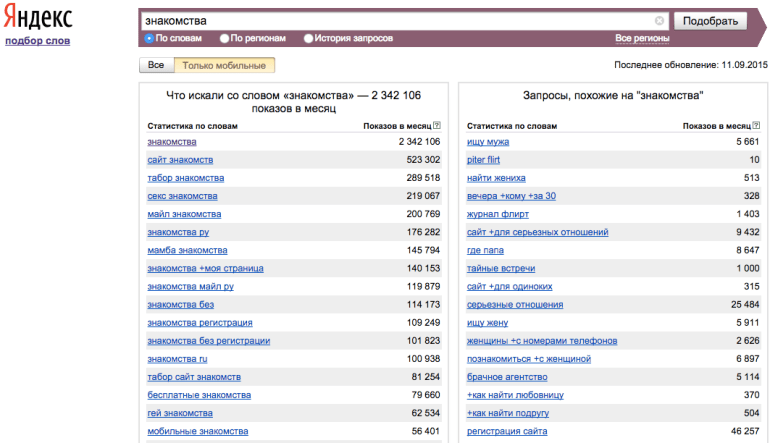Open the табор знакомства link
Viewport: 770px width, 443px height.
tap(186, 178)
